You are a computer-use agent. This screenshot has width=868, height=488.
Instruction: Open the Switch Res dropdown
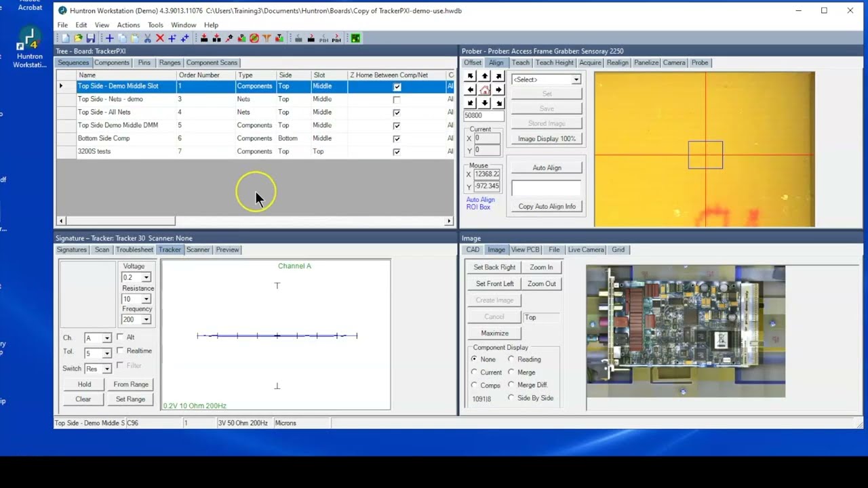pos(106,369)
